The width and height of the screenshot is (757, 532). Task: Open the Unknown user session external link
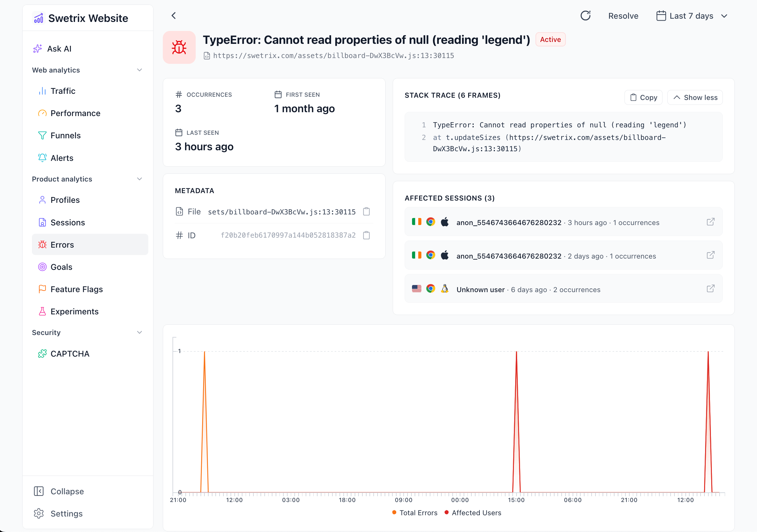pyautogui.click(x=711, y=289)
